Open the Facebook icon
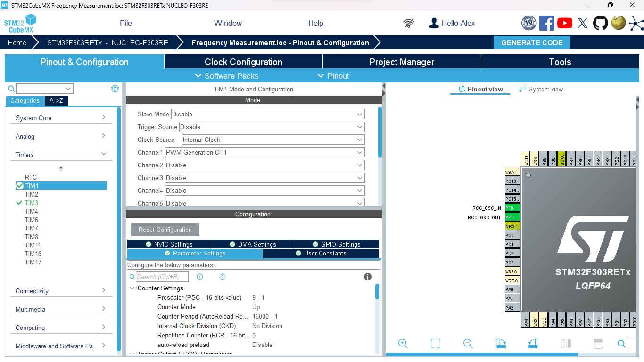Screen dimensions: 644x362 [x=547, y=23]
